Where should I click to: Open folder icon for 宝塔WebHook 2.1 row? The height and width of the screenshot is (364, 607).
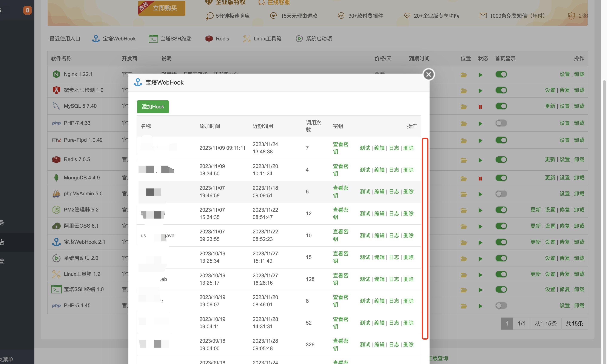pyautogui.click(x=464, y=242)
